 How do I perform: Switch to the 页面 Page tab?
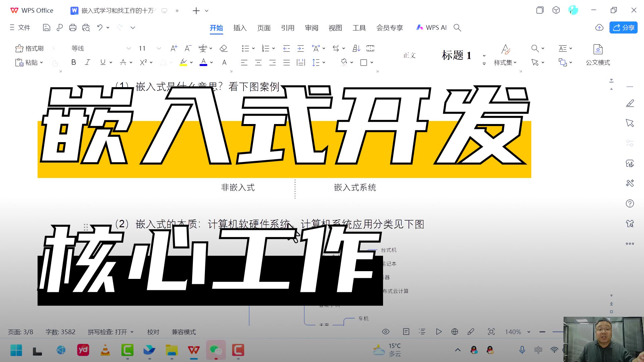[264, 28]
